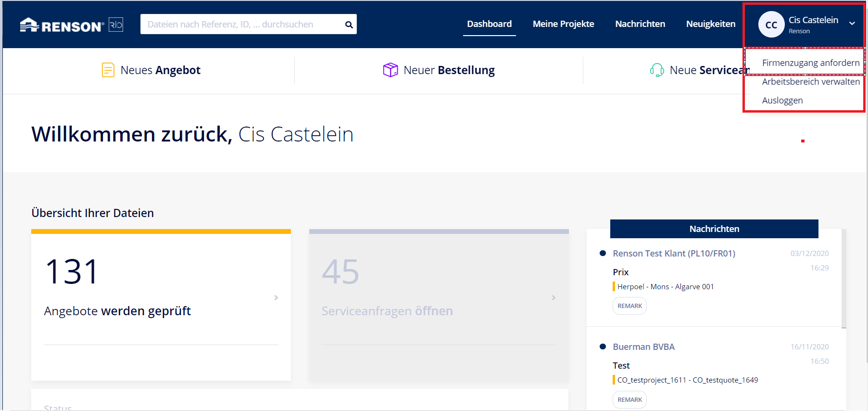Switch to Meine Projekte tab
Screen dimensions: 868x411
563,24
